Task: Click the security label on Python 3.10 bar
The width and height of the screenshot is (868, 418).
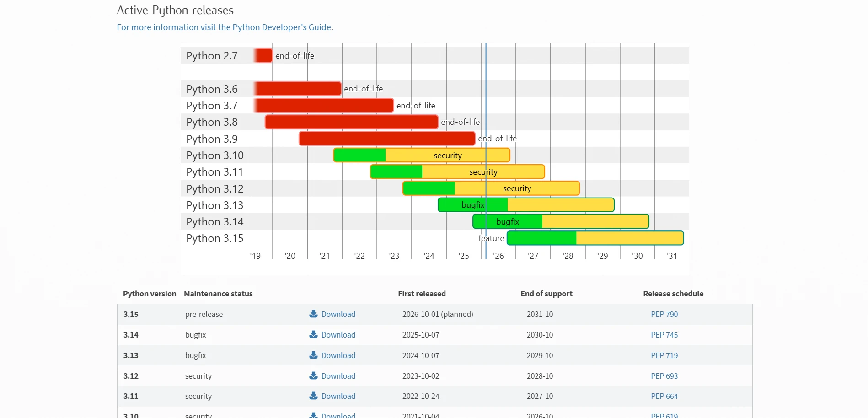Action: point(447,155)
